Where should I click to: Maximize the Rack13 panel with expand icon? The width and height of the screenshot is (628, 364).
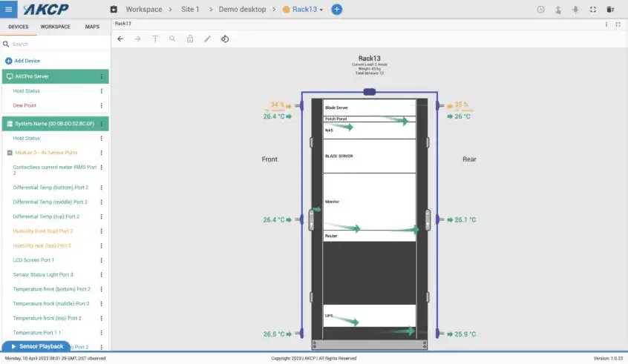[618, 24]
